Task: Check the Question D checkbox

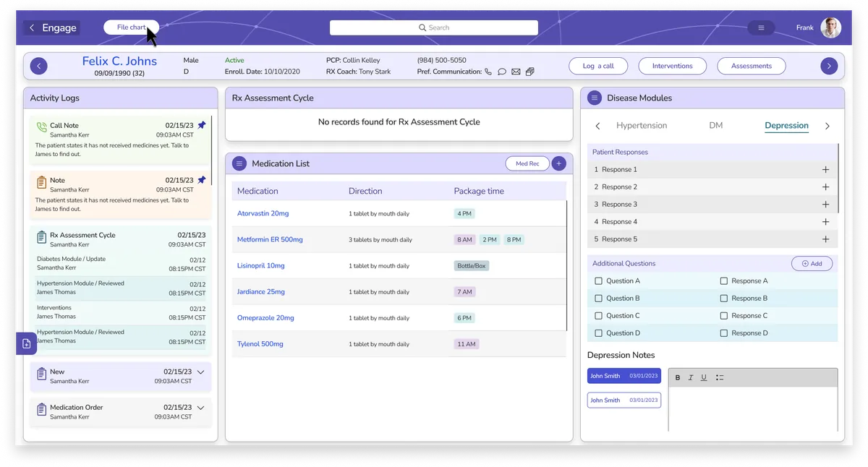Action: [598, 333]
